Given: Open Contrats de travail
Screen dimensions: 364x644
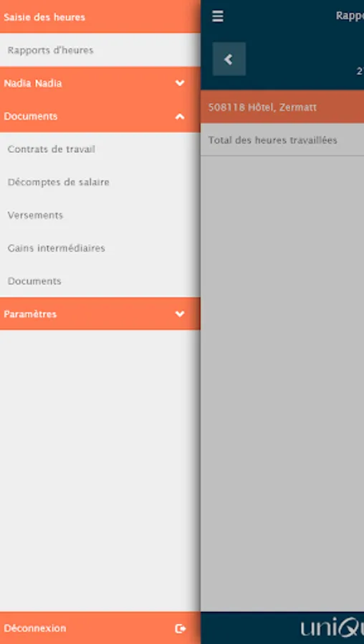Looking at the screenshot, I should (x=100, y=149).
